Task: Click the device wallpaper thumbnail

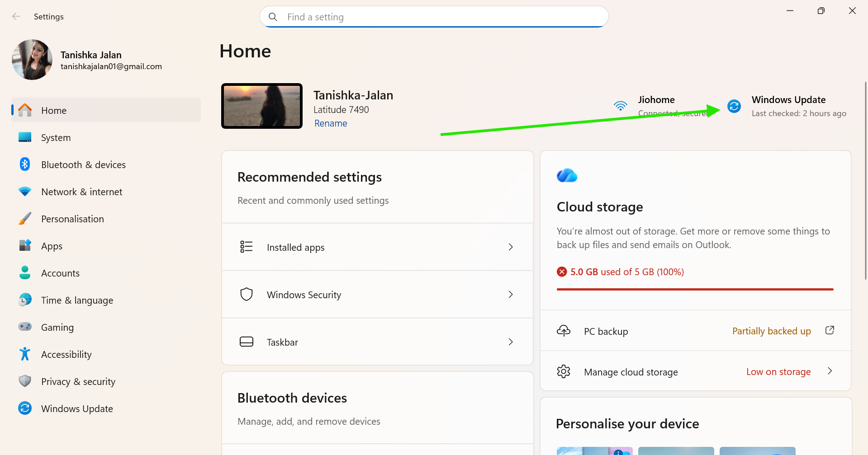Action: pyautogui.click(x=262, y=106)
